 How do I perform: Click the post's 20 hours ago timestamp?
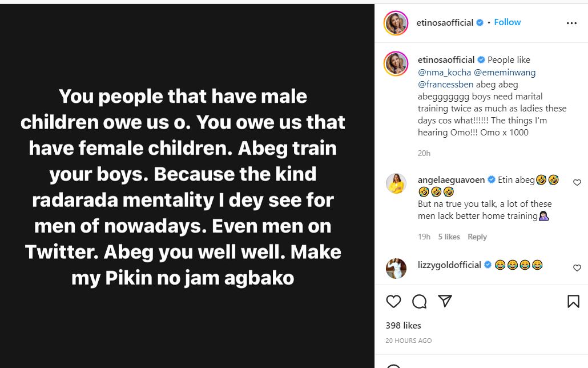[408, 341]
